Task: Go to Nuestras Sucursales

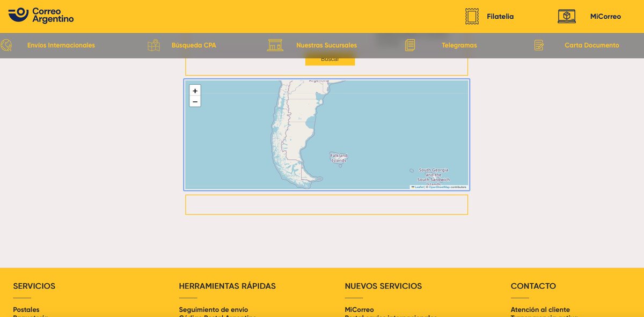Action: [x=326, y=46]
